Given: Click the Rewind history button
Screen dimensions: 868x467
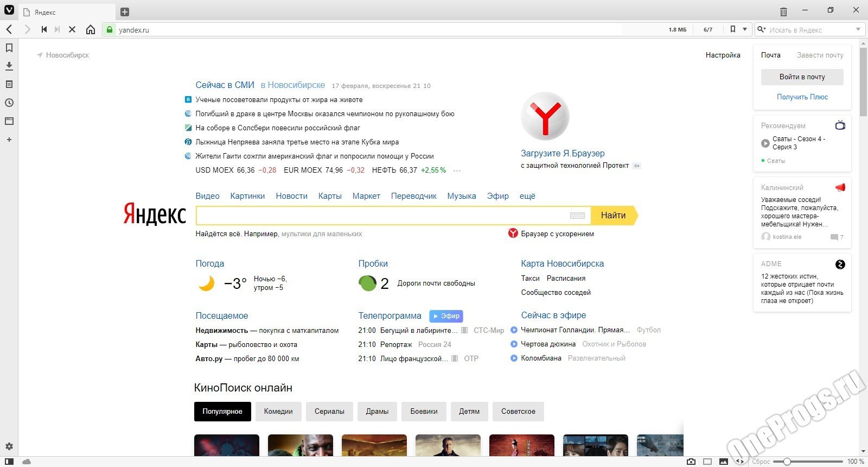Looking at the screenshot, I should 44,29.
